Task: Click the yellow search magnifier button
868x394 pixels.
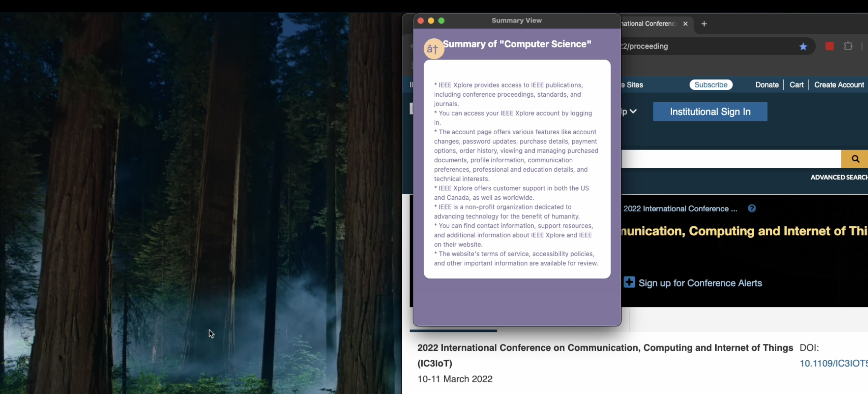Action: (x=855, y=159)
